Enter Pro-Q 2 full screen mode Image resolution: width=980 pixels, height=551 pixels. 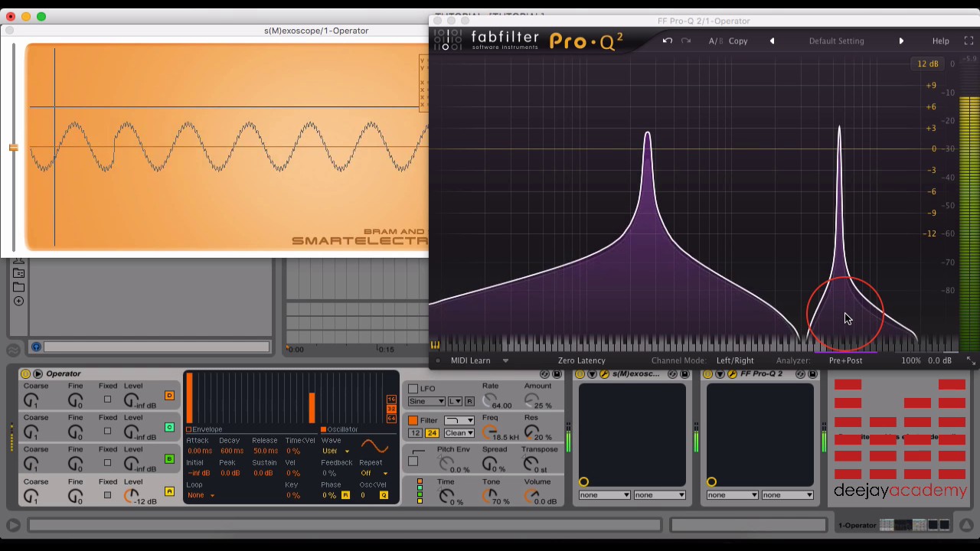point(969,41)
